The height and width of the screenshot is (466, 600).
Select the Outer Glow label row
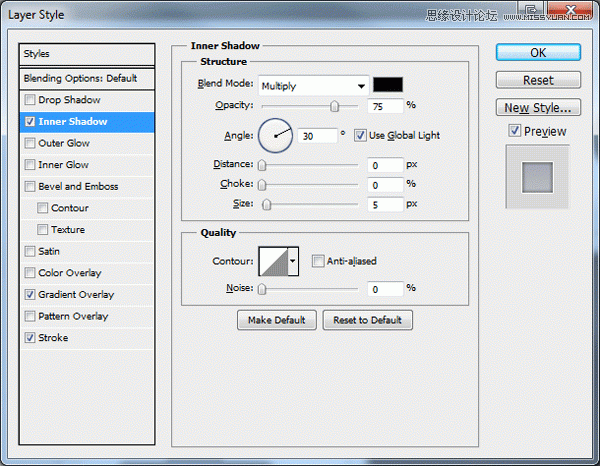(x=64, y=143)
